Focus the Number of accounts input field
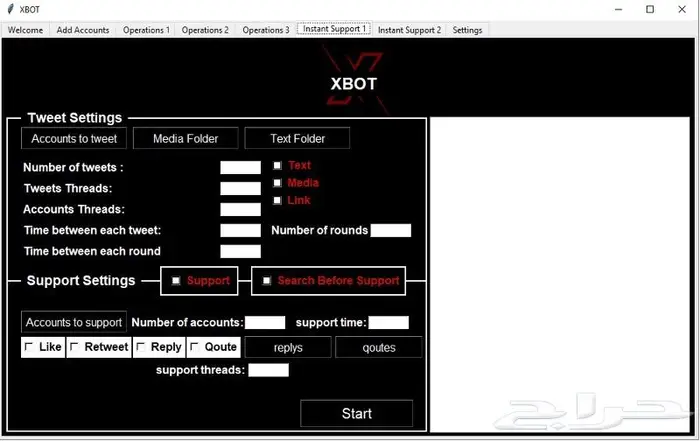This screenshot has height=441, width=700. (265, 322)
